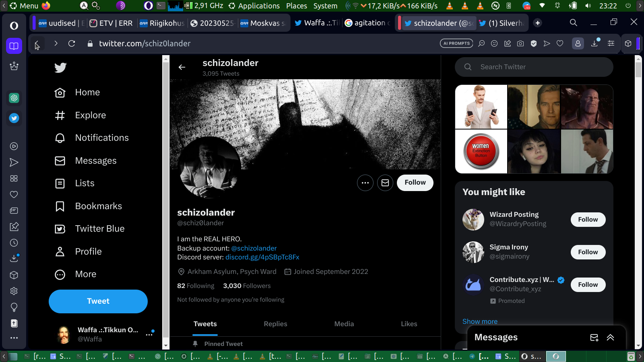
Task: Open the Opera sidebar heart bookmarks icon
Action: tap(14, 195)
